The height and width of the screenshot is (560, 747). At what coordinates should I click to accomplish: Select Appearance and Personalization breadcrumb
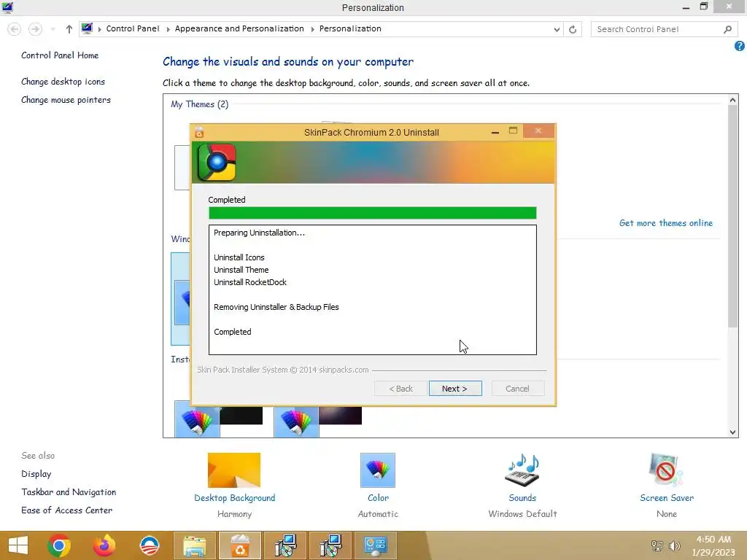coord(239,28)
